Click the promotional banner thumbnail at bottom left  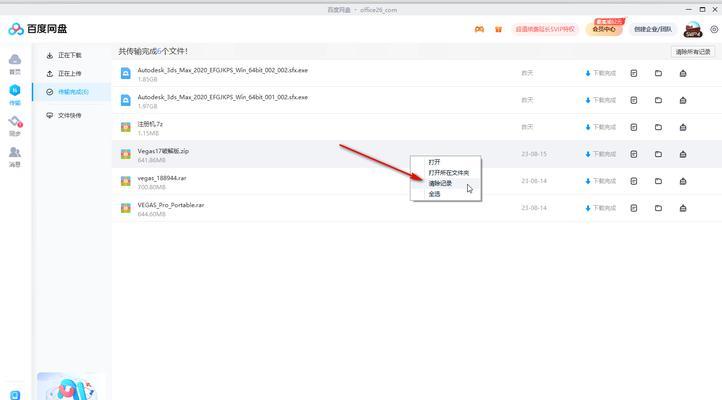69,387
